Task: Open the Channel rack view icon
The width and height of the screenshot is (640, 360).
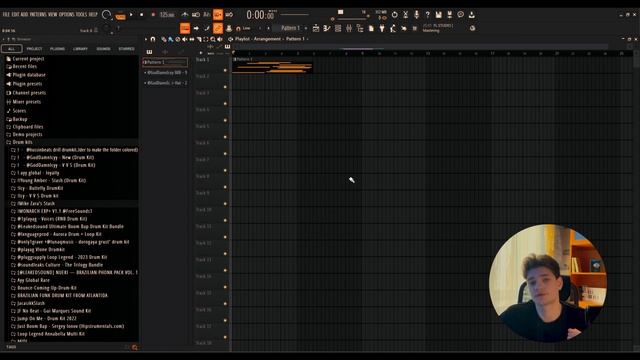Action: 338,28
